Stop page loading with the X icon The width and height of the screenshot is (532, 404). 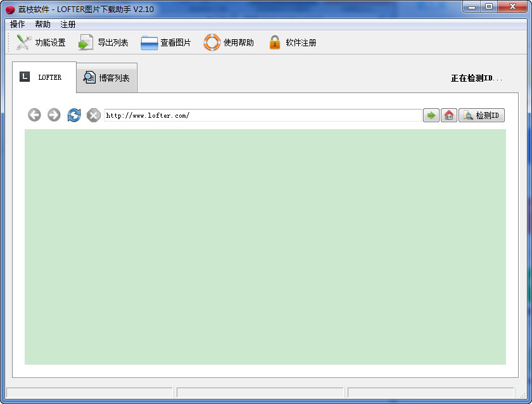tap(93, 115)
